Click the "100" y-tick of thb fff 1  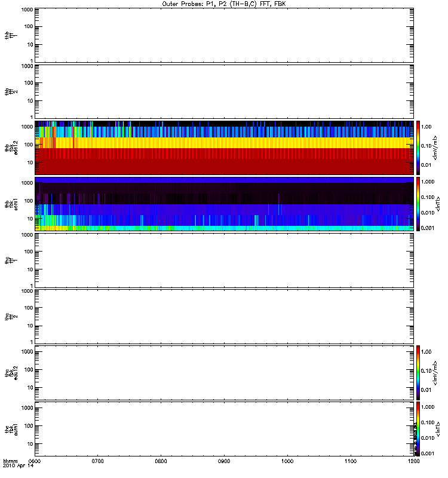29,26
